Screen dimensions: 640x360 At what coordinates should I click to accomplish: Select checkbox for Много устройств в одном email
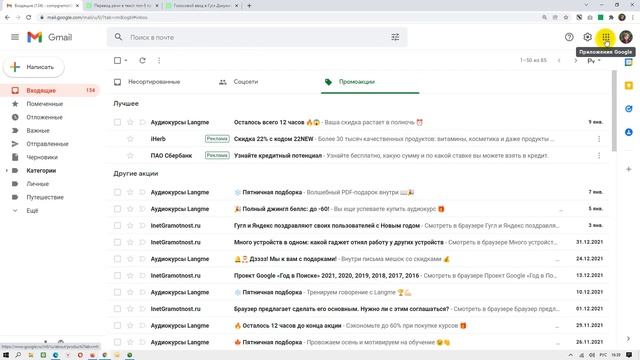click(x=118, y=242)
